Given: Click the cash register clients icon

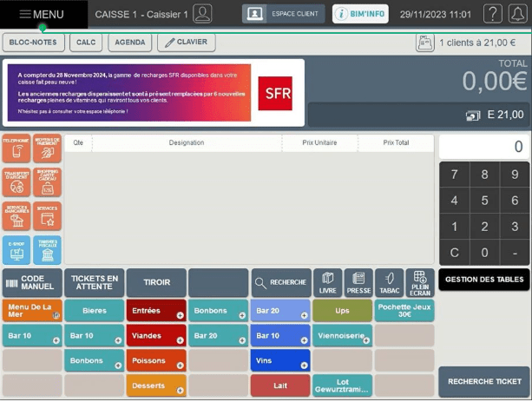Looking at the screenshot, I should coord(425,43).
